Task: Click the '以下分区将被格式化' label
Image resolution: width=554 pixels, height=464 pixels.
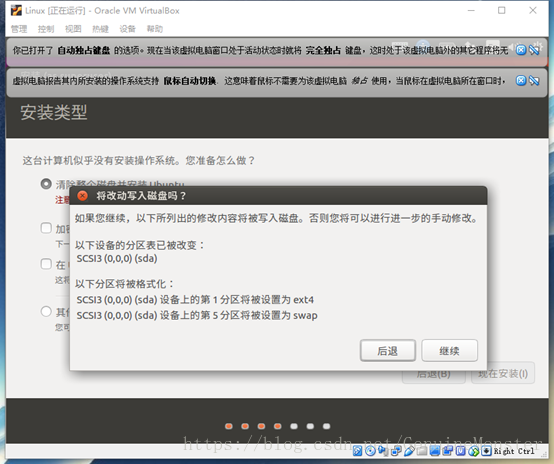Action: [124, 284]
